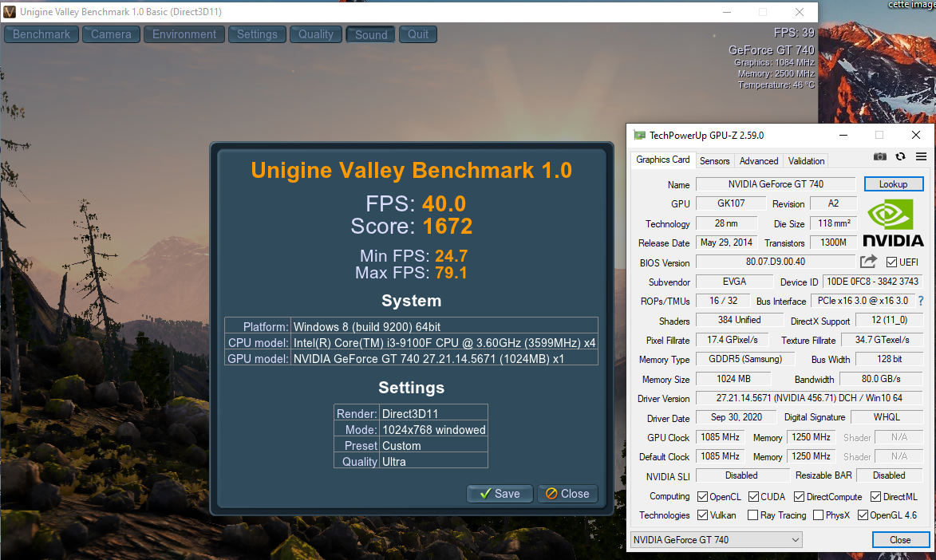Click the Close button at GPU-Z bottom
Image resolution: width=936 pixels, height=560 pixels.
(x=900, y=540)
